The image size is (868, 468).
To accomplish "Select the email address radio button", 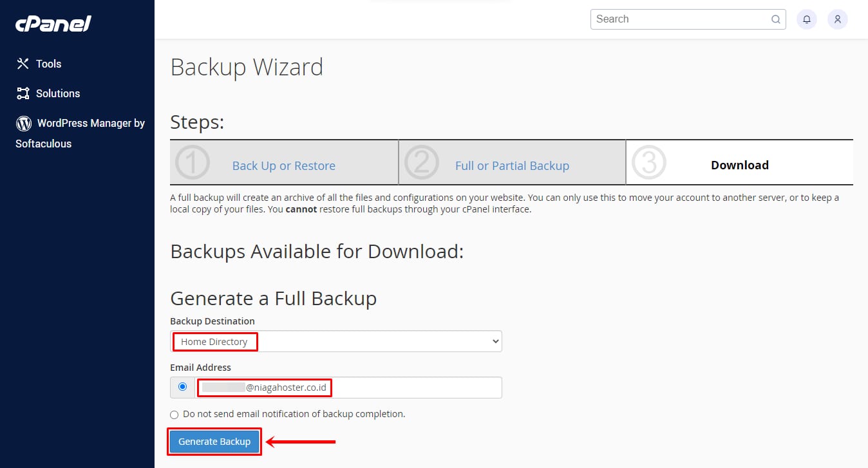I will pos(183,387).
